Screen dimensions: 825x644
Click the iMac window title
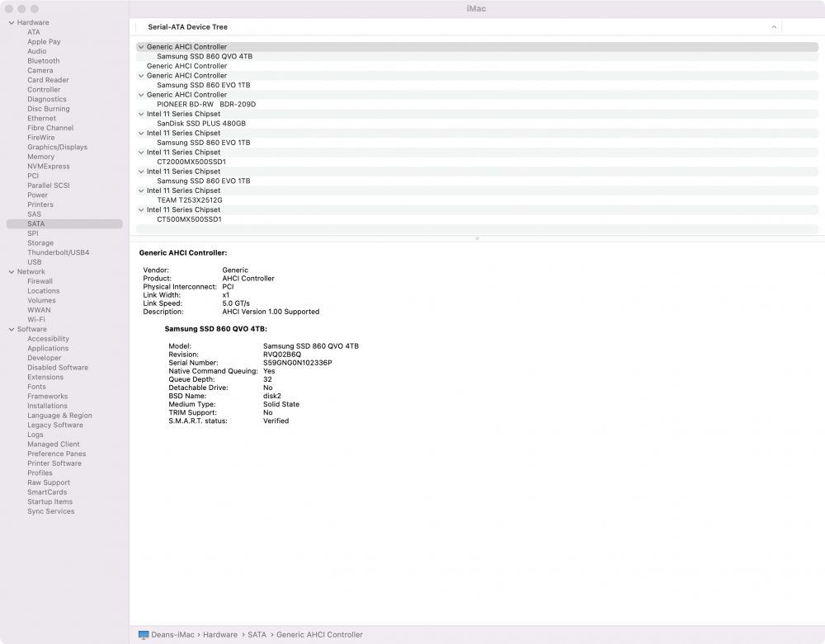click(476, 9)
